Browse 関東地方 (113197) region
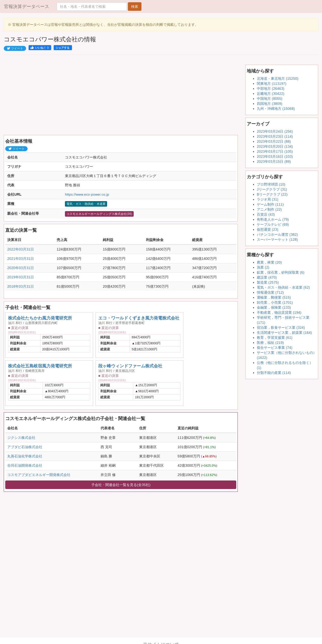Viewport: 322px width, 644px height. pyautogui.click(x=271, y=84)
